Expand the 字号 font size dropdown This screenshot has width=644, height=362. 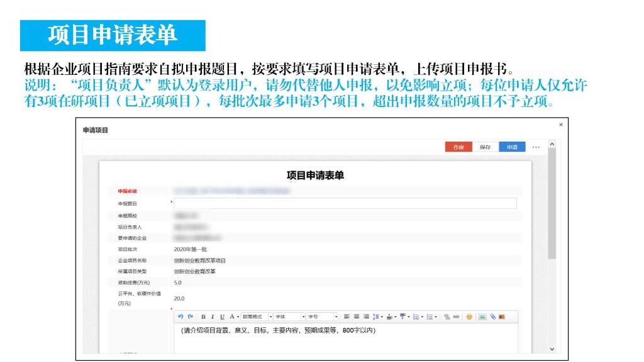(x=322, y=316)
